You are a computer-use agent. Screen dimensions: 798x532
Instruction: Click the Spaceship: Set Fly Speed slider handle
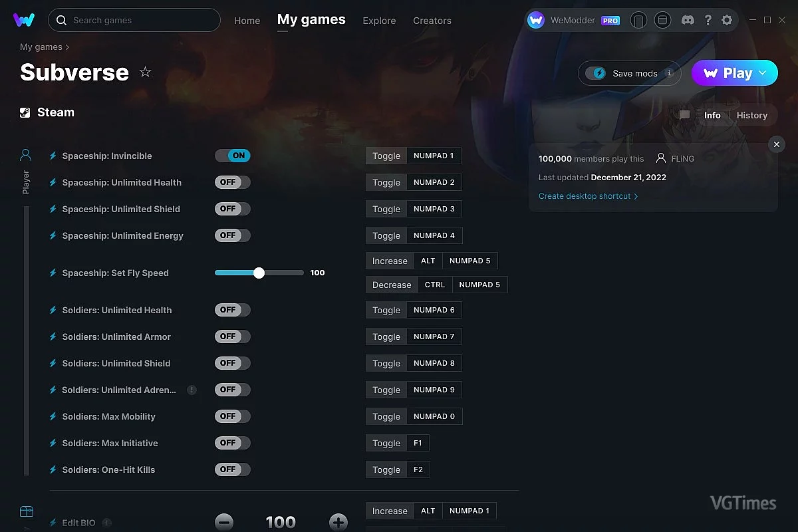click(x=259, y=273)
